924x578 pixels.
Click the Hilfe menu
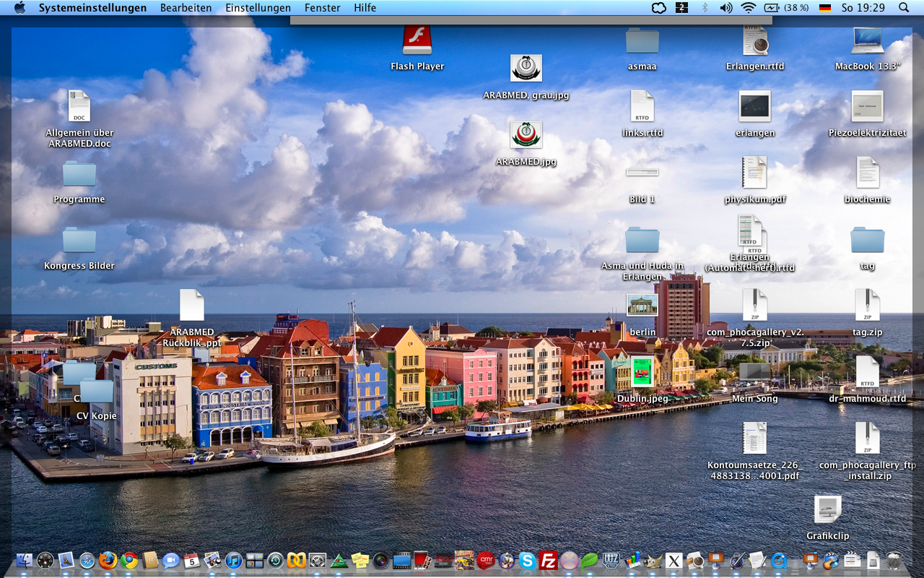point(365,8)
